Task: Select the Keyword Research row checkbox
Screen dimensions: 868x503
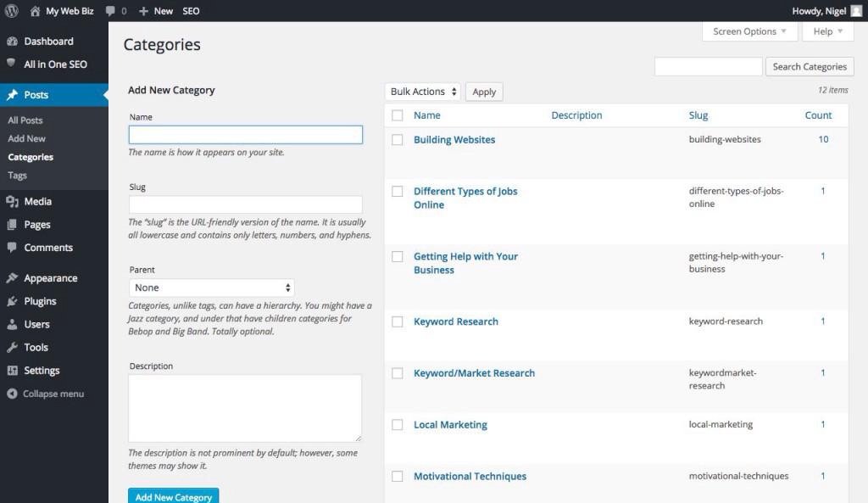Action: [x=397, y=321]
